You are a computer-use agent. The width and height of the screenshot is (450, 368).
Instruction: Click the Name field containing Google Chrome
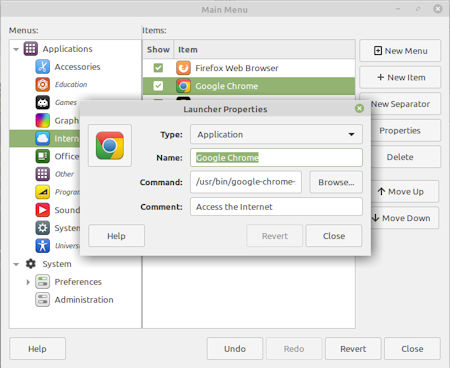pos(276,158)
